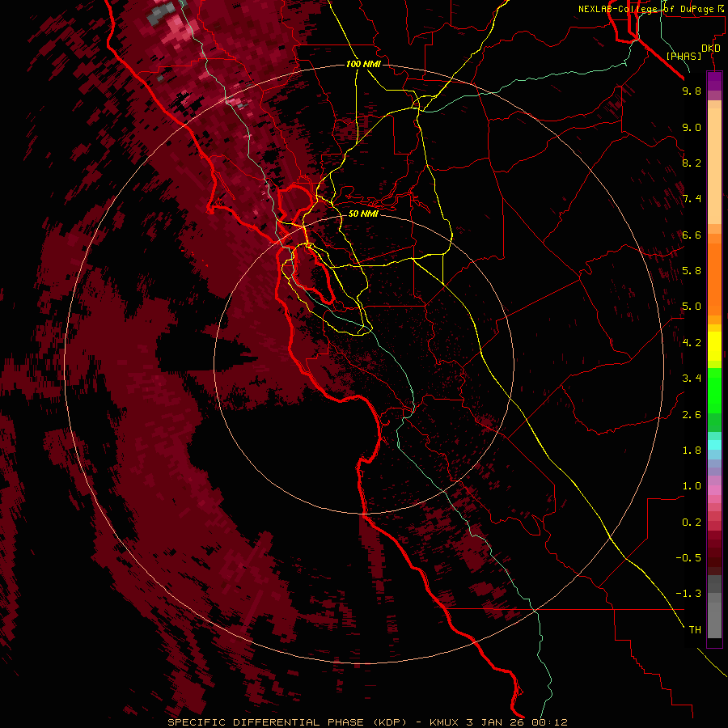Image resolution: width=728 pixels, height=728 pixels.
Task: Click the 100 NMI range ring label
Action: [363, 64]
